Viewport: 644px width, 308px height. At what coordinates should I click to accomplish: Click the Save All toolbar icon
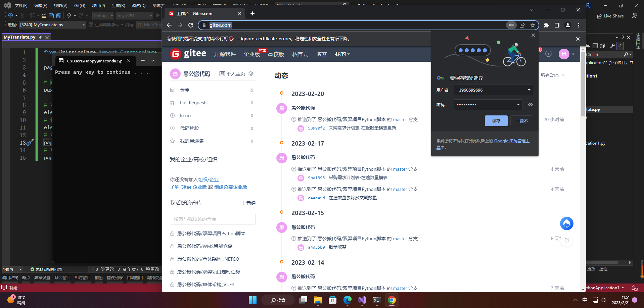[x=58, y=15]
